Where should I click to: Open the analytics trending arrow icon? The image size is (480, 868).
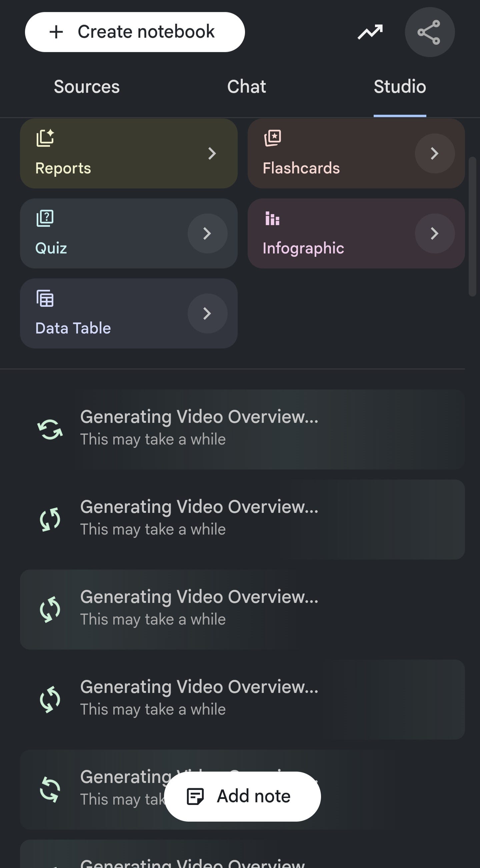pos(370,32)
